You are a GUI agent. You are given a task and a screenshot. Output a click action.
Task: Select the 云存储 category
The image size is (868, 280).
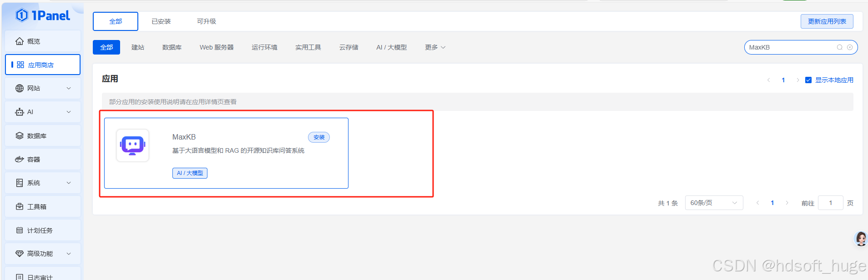tap(348, 47)
